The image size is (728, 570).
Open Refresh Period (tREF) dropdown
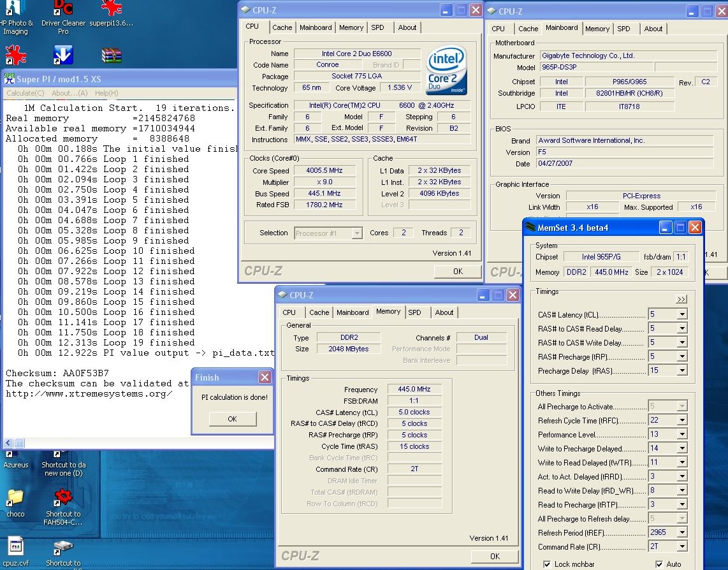coord(682,532)
